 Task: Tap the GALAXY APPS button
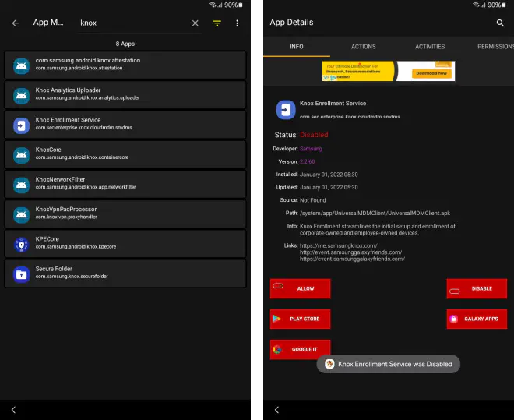(x=477, y=319)
